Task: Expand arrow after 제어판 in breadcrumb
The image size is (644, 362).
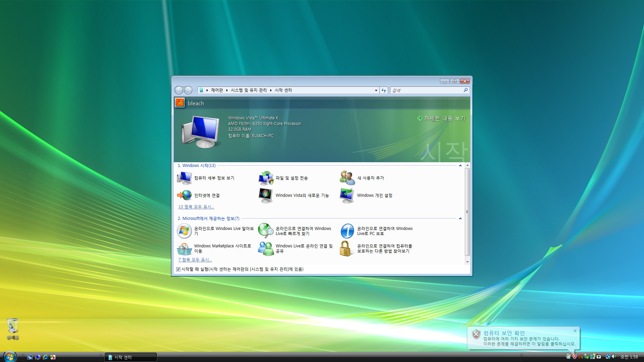Action: pos(227,90)
